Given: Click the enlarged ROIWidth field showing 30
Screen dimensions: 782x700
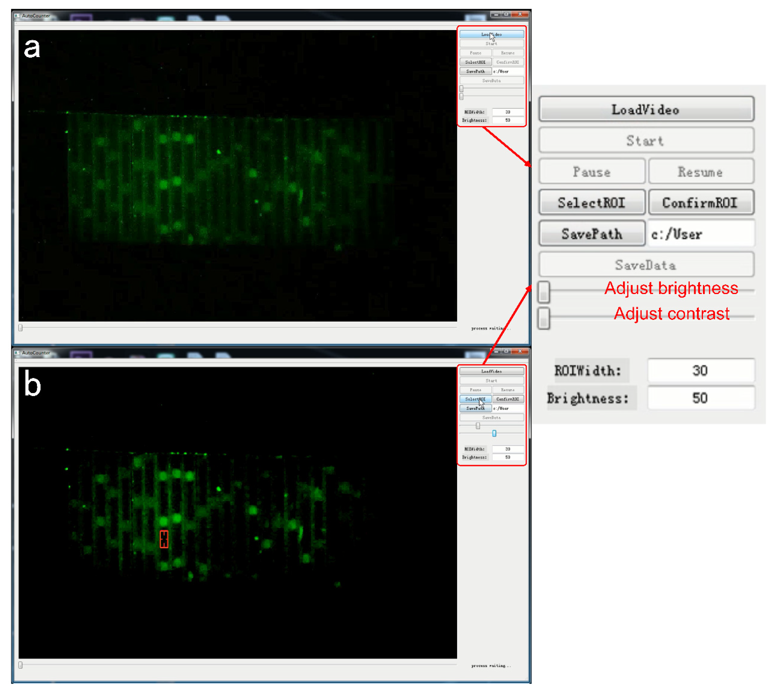Looking at the screenshot, I should (700, 370).
